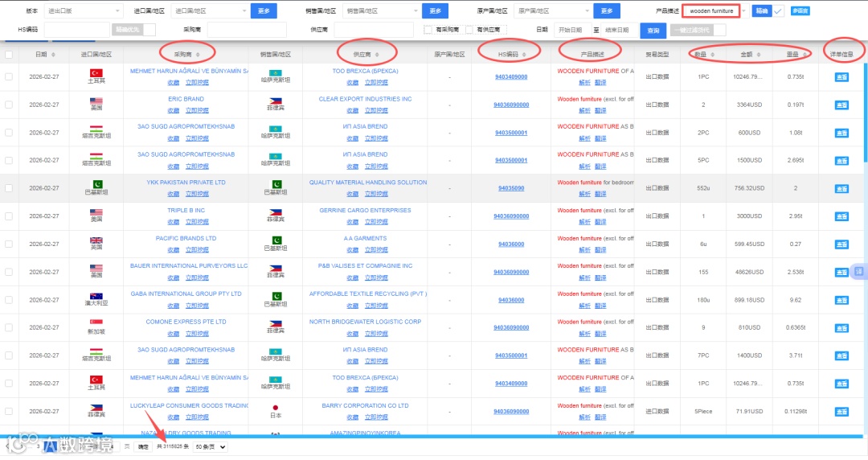The width and height of the screenshot is (868, 460).
Task: Expand the dropdown arrow after wooden furniture field
Action: (744, 11)
